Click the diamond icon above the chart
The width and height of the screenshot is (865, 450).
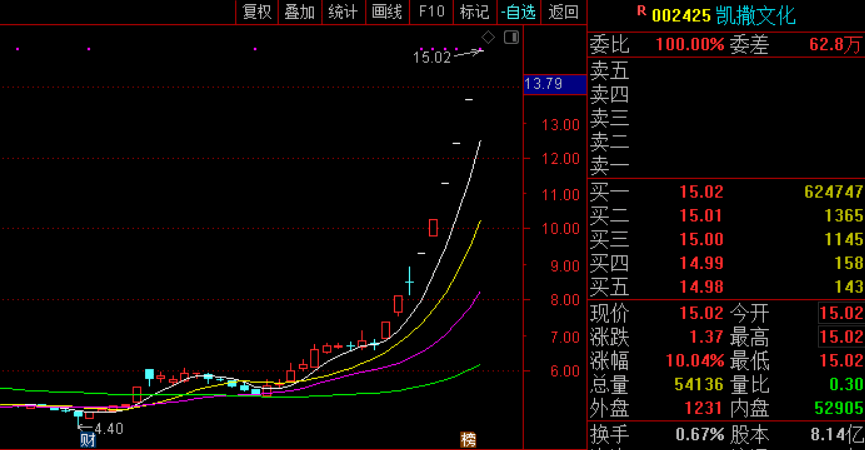(x=488, y=38)
